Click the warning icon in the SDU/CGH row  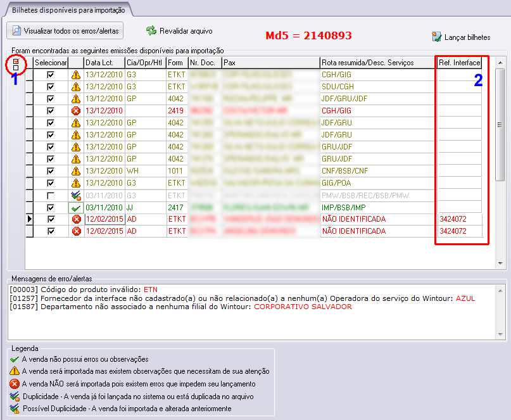point(76,87)
